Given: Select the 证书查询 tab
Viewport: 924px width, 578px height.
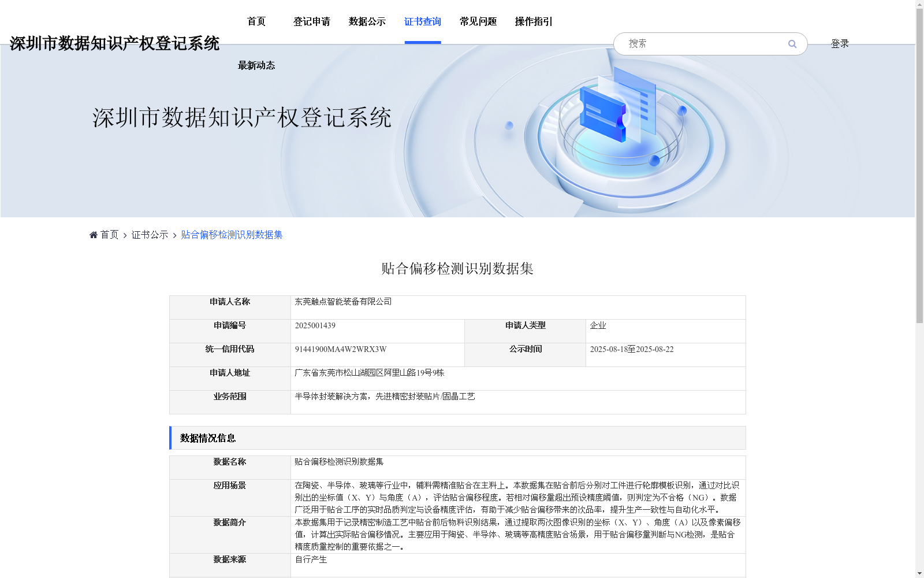Looking at the screenshot, I should [x=423, y=21].
